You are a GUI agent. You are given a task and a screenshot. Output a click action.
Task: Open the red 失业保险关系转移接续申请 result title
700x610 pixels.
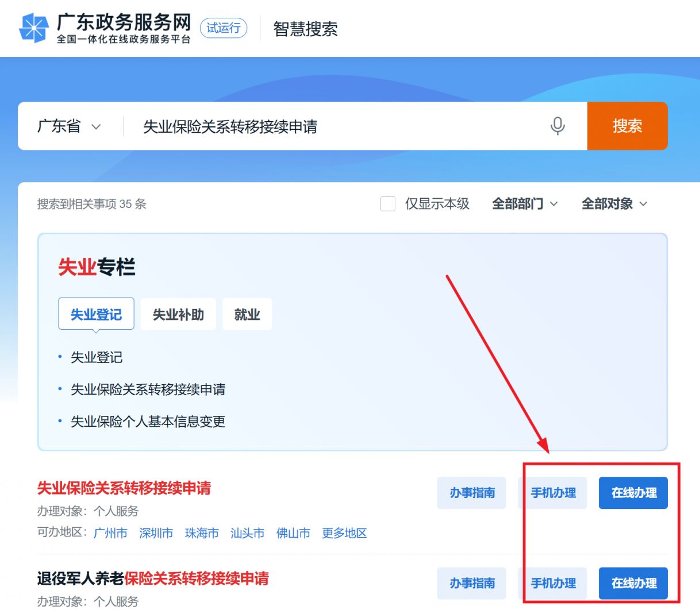click(124, 488)
